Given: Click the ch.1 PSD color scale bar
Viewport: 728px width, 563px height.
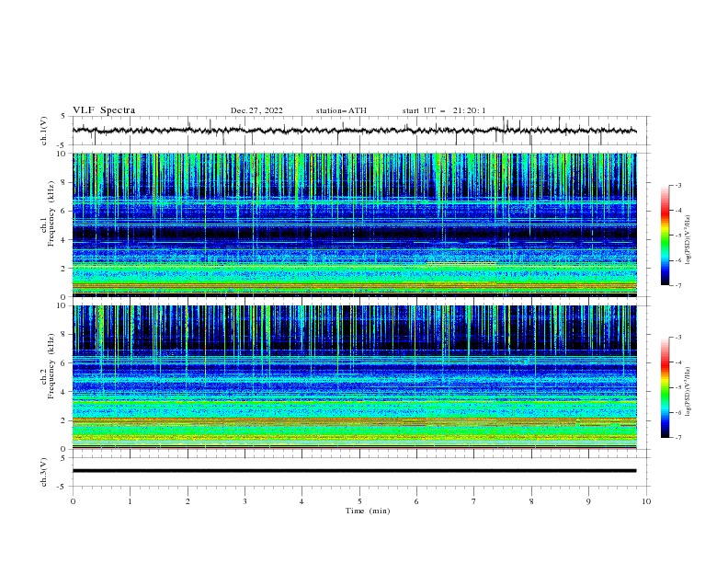Looking at the screenshot, I should click(x=665, y=236).
